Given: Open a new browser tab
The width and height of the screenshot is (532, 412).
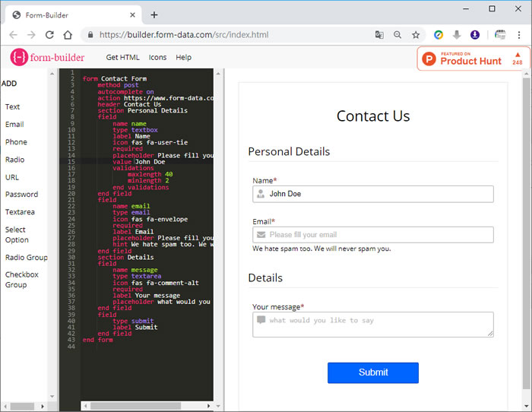Looking at the screenshot, I should (x=154, y=14).
